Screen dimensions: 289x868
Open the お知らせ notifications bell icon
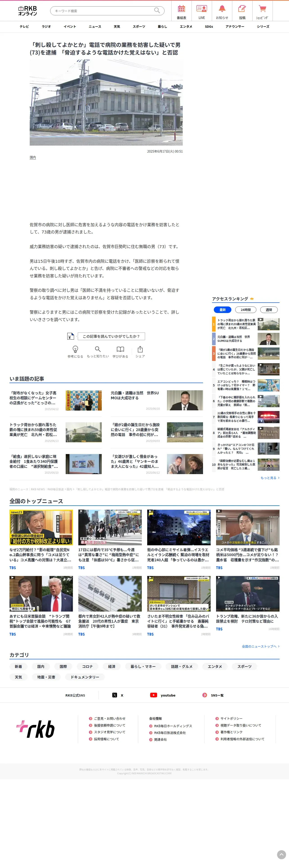[x=222, y=9]
